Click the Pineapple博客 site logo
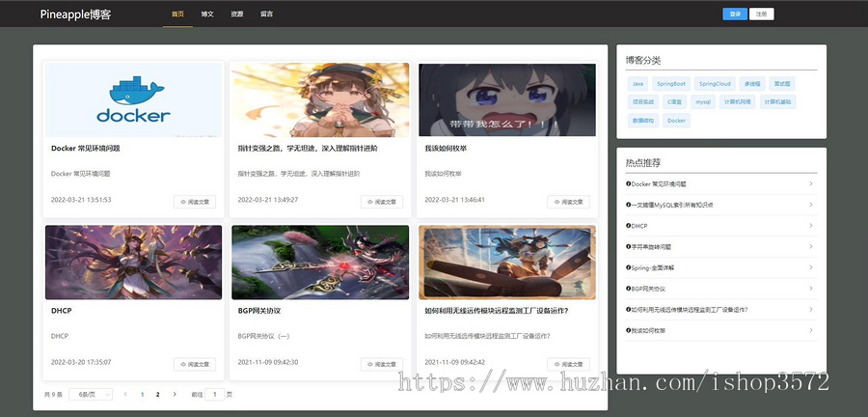 click(75, 14)
